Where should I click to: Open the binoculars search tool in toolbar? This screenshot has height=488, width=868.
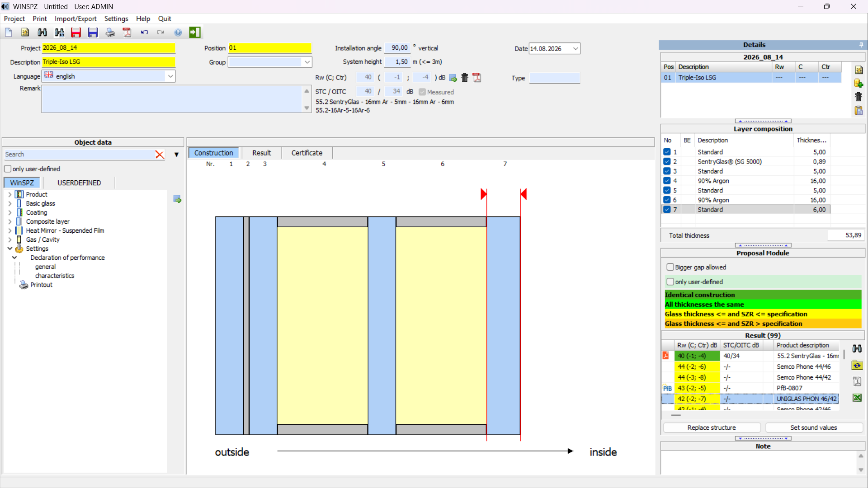click(42, 32)
